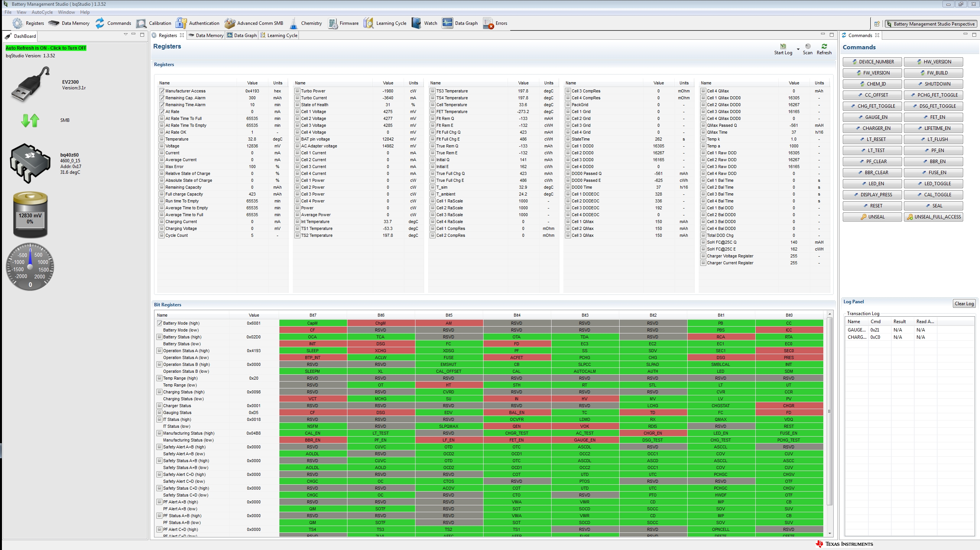
Task: Open the Window menu
Action: [x=67, y=12]
